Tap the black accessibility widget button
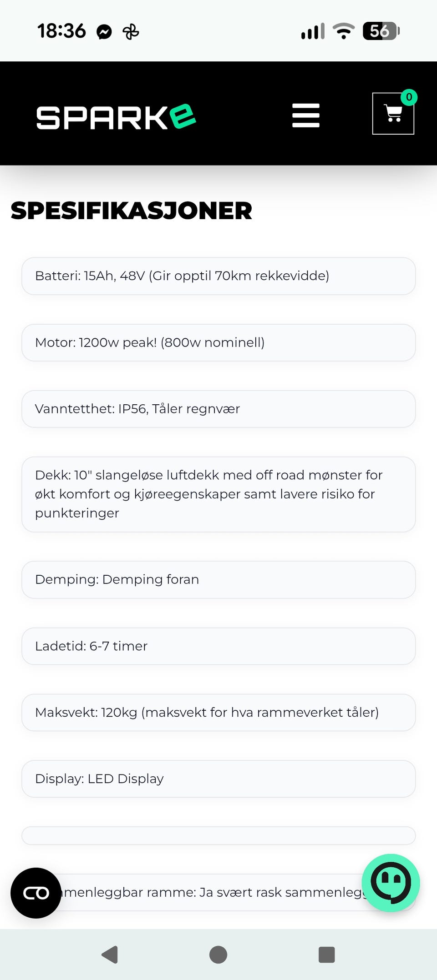Image resolution: width=437 pixels, height=980 pixels. click(x=36, y=893)
